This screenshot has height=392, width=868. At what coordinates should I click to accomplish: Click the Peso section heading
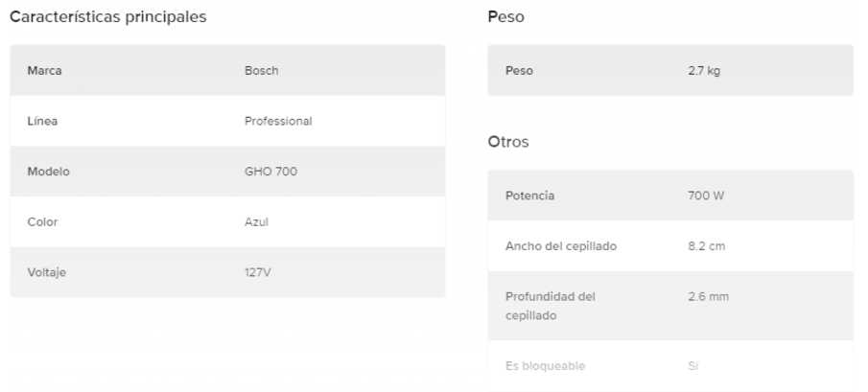[x=505, y=17]
